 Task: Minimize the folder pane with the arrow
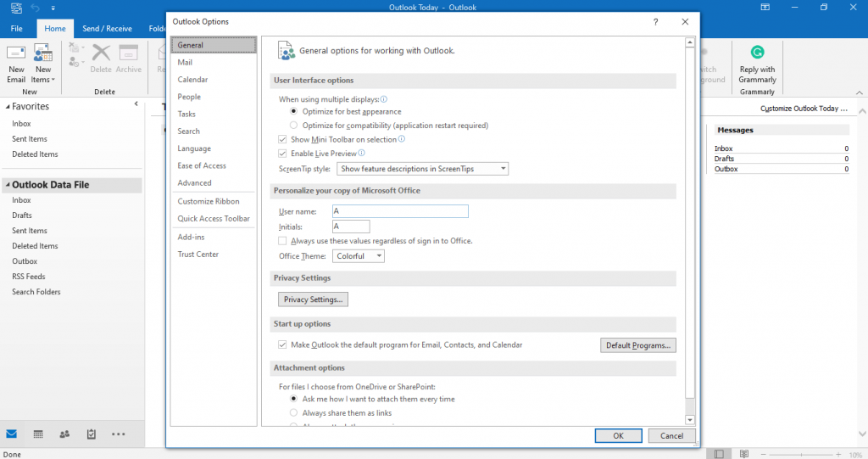tap(136, 104)
